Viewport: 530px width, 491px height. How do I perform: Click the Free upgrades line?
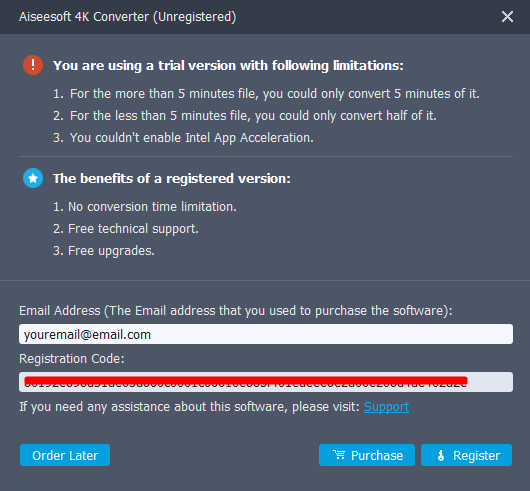[x=104, y=251]
